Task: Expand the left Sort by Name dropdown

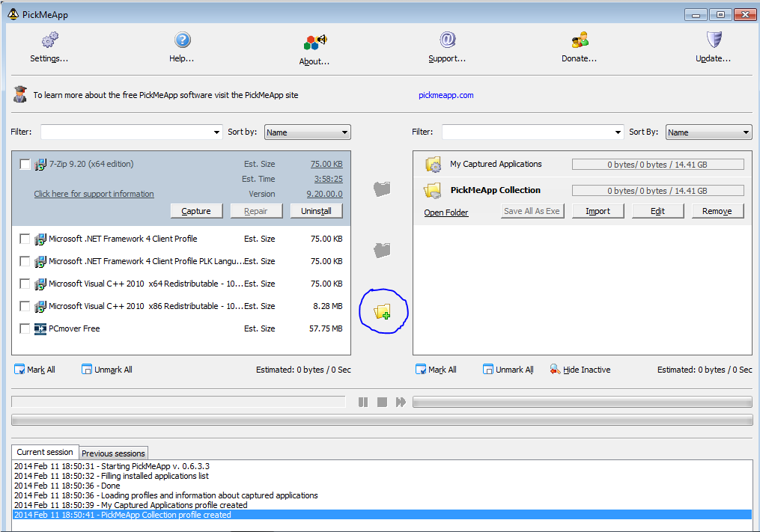Action: pos(307,132)
